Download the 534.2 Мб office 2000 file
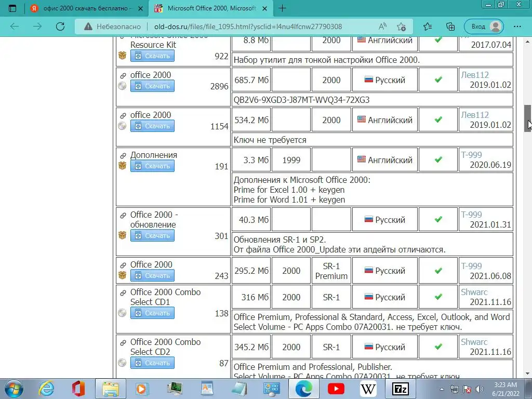Image resolution: width=532 pixels, height=399 pixels. 152,126
